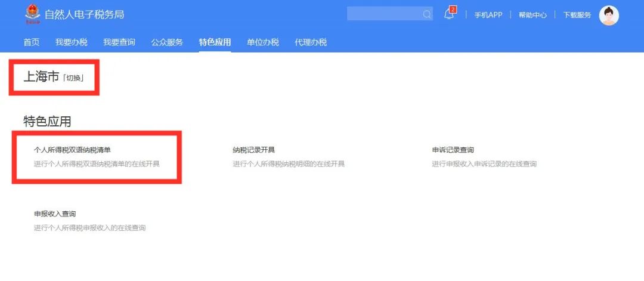644x281 pixels.
Task: Open 纳税记录开具
Action: [x=254, y=150]
